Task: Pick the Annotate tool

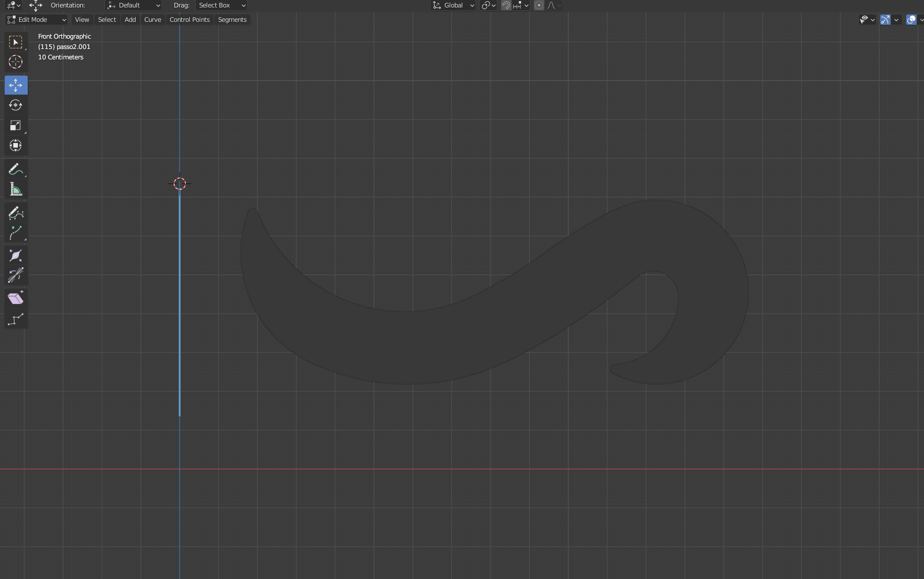Action: click(16, 169)
